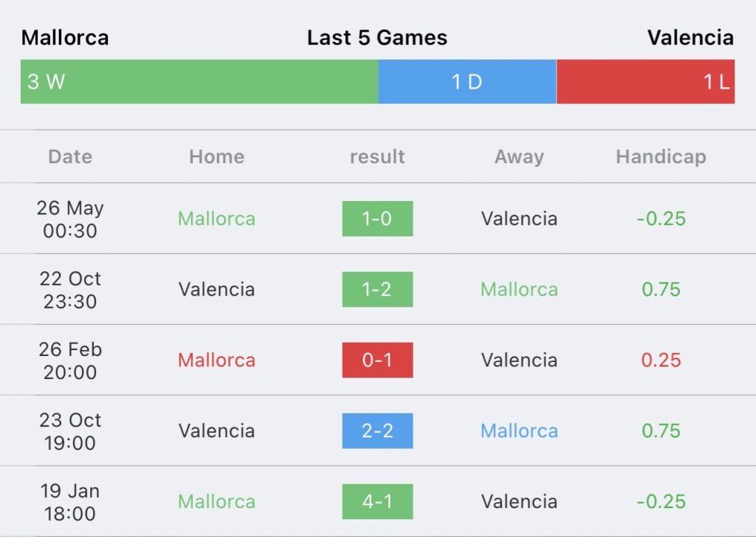Open the 1-0 result badge

tap(377, 219)
